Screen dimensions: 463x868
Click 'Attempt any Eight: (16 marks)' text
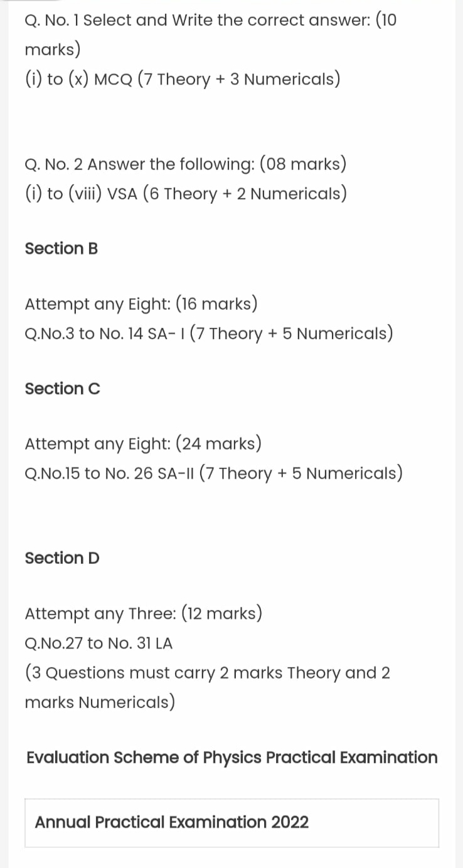pyautogui.click(x=141, y=304)
